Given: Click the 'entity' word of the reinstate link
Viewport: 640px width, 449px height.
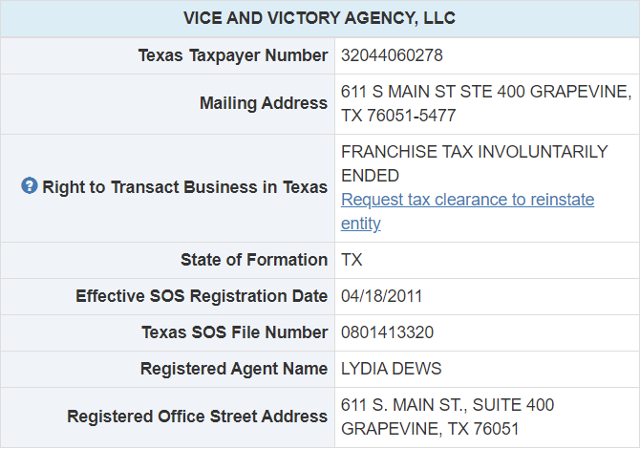Looking at the screenshot, I should (361, 224).
